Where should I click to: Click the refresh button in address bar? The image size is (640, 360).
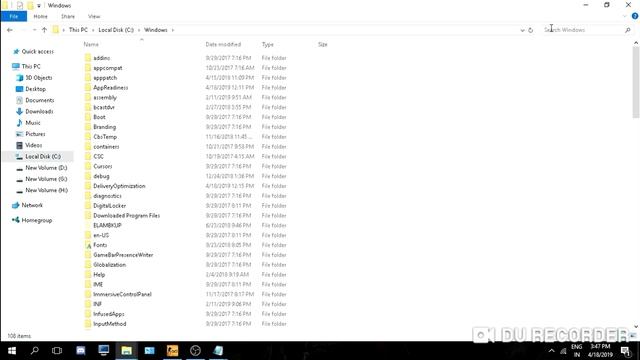click(531, 30)
